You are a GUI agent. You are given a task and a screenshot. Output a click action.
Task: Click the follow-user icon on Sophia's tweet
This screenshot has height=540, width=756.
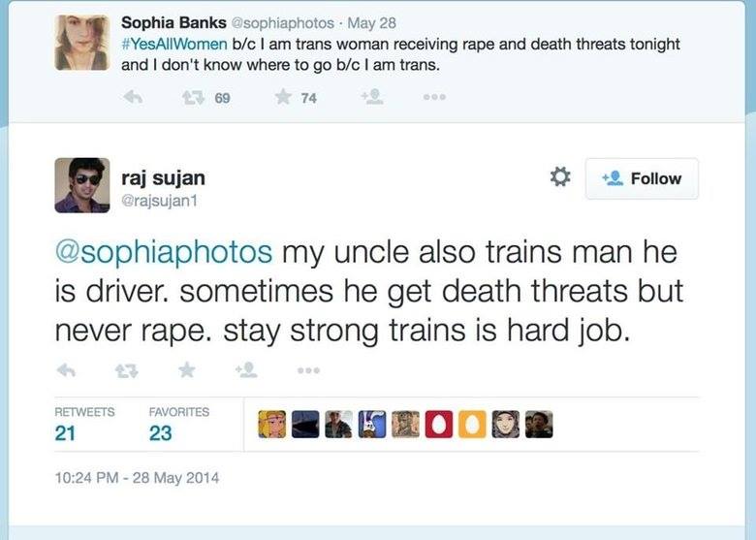371,98
